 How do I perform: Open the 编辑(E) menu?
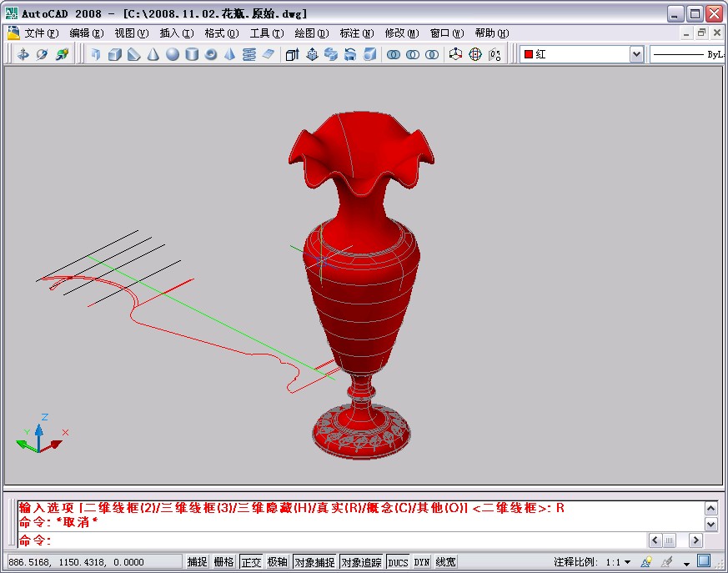pyautogui.click(x=87, y=33)
